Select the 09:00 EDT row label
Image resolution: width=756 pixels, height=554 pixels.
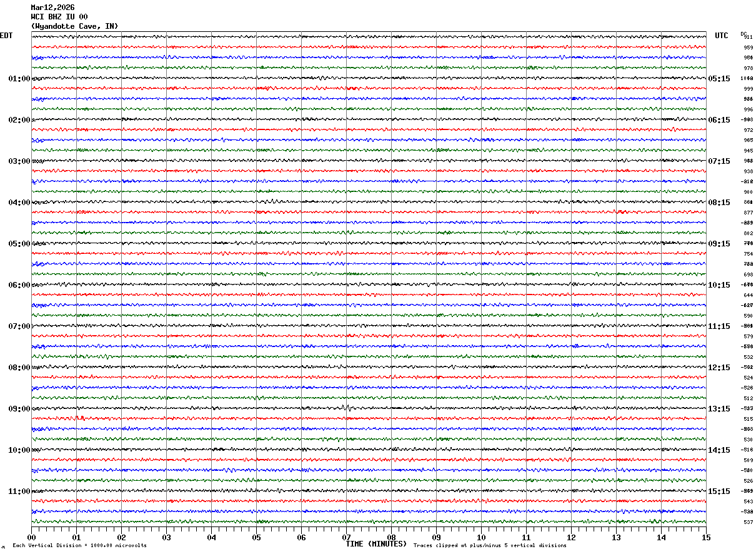pyautogui.click(x=19, y=409)
